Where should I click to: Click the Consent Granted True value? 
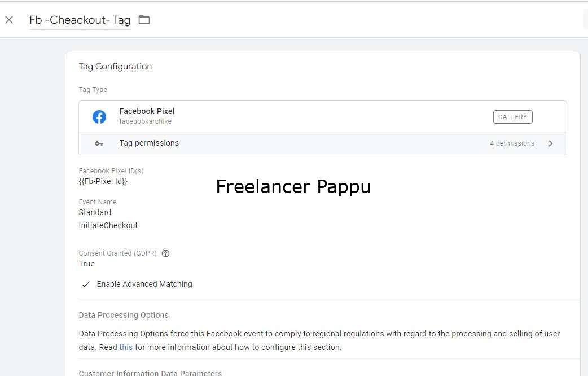click(87, 264)
